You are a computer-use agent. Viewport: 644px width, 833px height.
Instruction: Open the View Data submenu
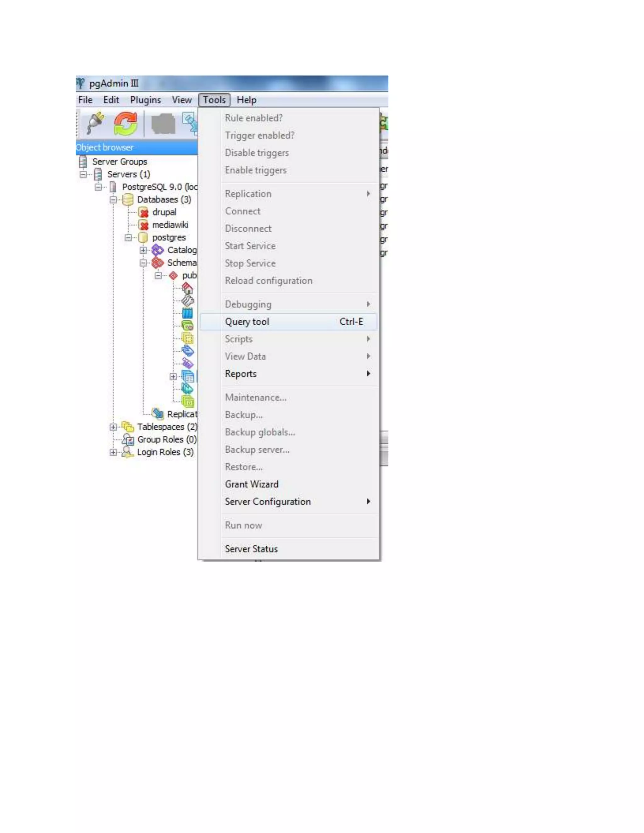288,356
